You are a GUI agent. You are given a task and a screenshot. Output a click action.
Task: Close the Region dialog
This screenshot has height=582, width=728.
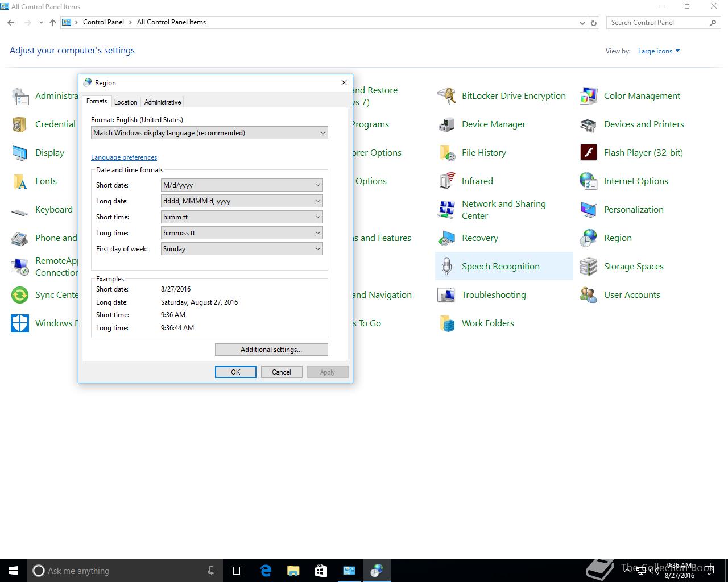tap(344, 82)
